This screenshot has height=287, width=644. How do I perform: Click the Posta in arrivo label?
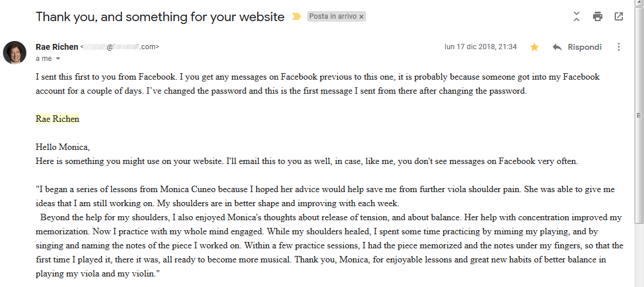pos(333,17)
